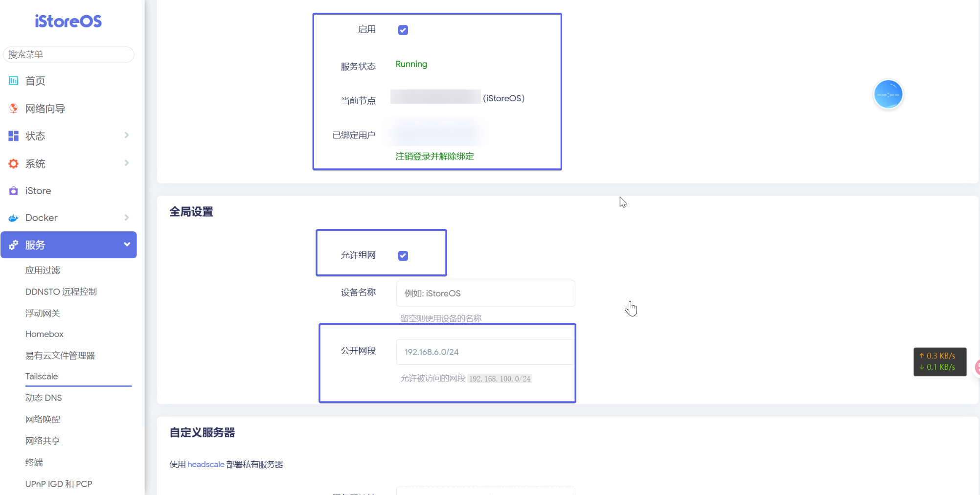Click the iStoreOS logo
The height and width of the screenshot is (495, 980).
point(68,21)
